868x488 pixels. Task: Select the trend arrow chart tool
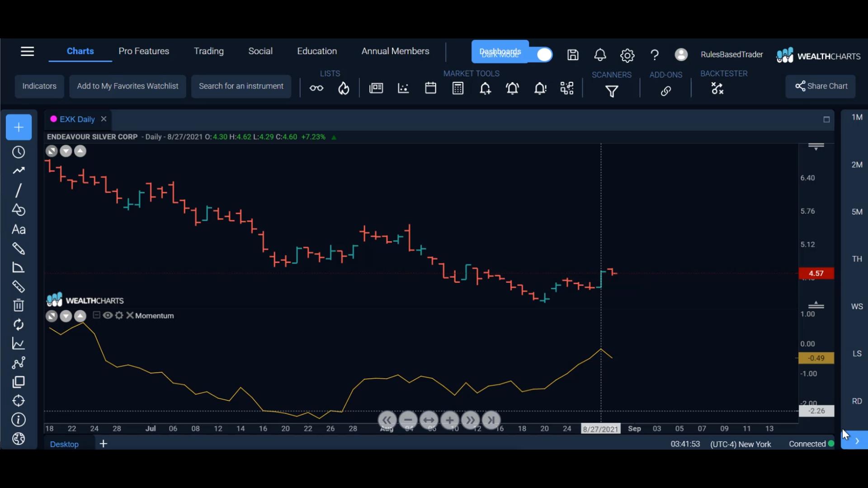[19, 171]
